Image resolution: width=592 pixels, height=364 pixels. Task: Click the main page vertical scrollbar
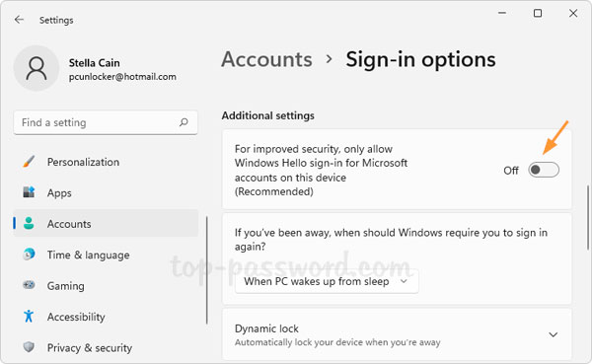pos(588,217)
